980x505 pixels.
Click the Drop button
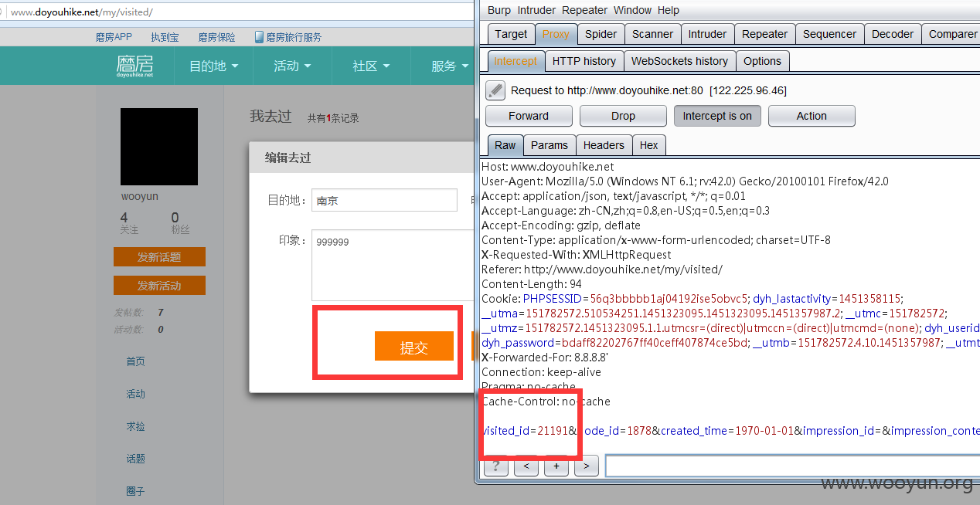tap(623, 116)
